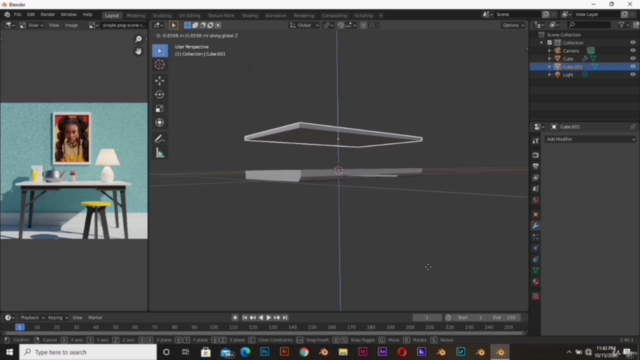Select the Measure tool
The width and height of the screenshot is (640, 360).
[x=160, y=153]
